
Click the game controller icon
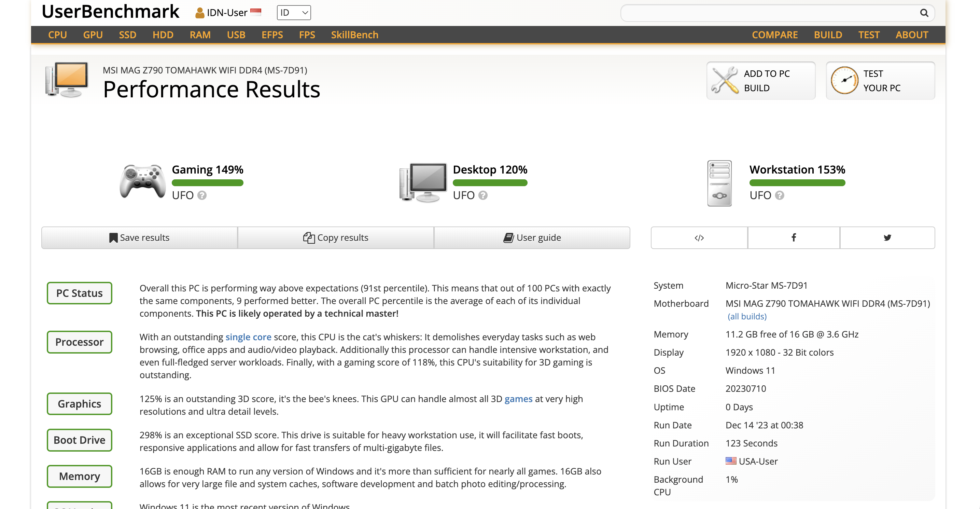click(143, 182)
